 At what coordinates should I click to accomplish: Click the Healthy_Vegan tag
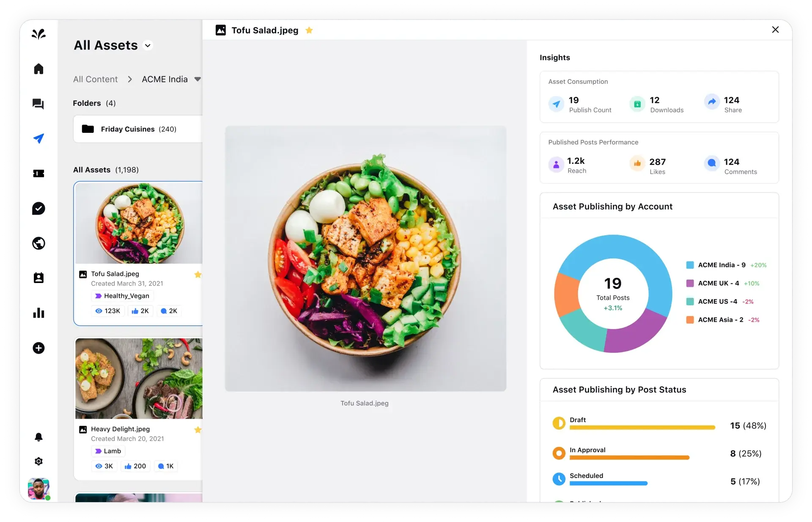122,296
